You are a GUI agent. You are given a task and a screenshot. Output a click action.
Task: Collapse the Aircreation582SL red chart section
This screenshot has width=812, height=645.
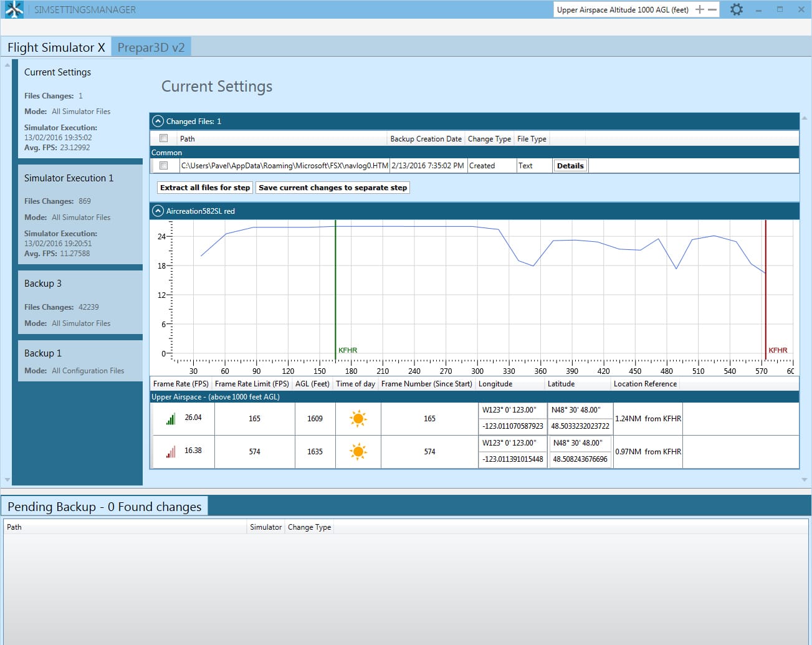158,211
